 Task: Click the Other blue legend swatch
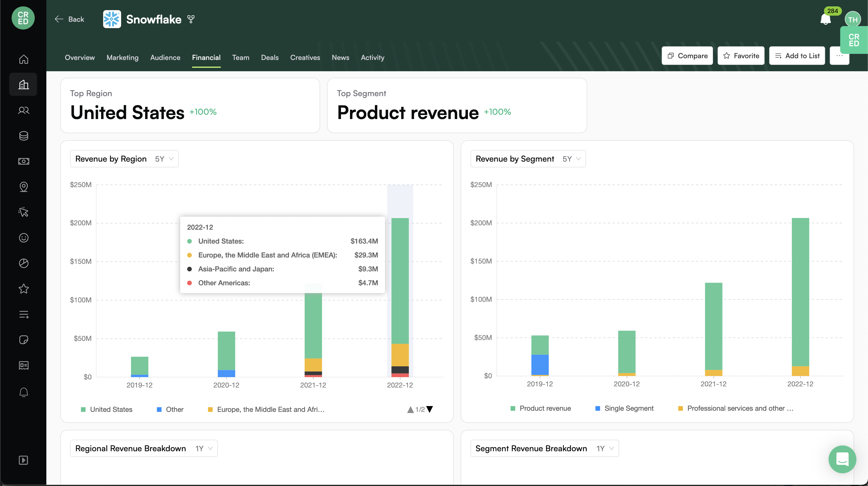(x=159, y=410)
